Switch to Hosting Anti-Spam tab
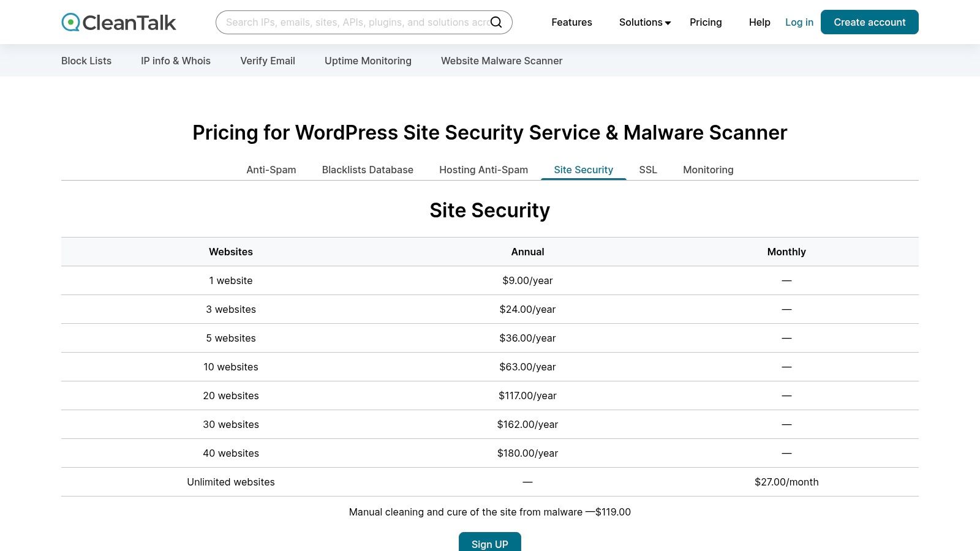 point(483,170)
